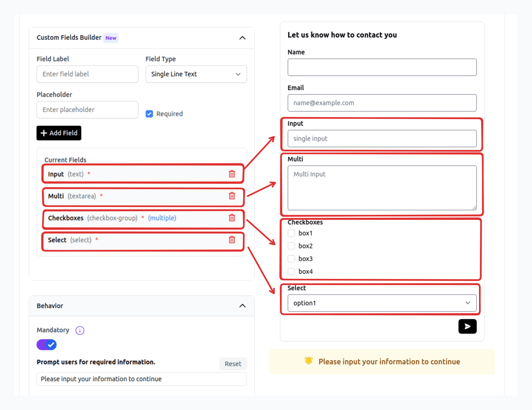This screenshot has height=410, width=532.
Task: Click the Required label text
Action: 169,114
